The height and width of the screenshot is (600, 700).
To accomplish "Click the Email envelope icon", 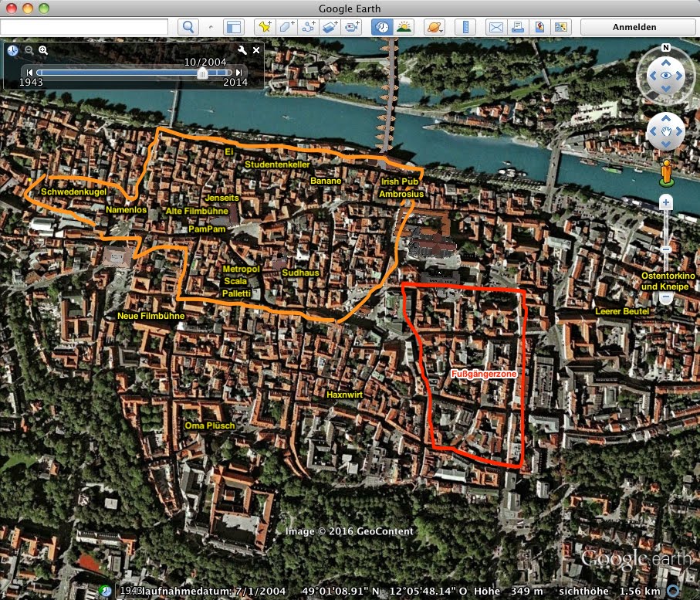I will tap(496, 27).
